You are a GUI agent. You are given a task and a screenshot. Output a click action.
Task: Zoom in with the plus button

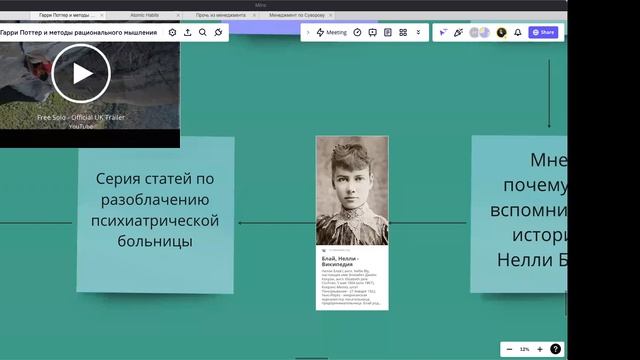540,349
